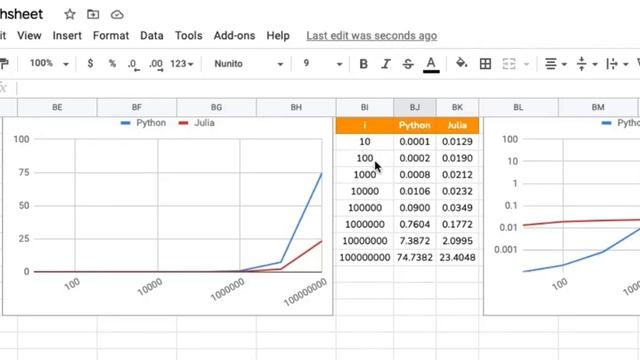The height and width of the screenshot is (360, 640).
Task: Open the Nunito font dropdown
Action: tap(249, 64)
